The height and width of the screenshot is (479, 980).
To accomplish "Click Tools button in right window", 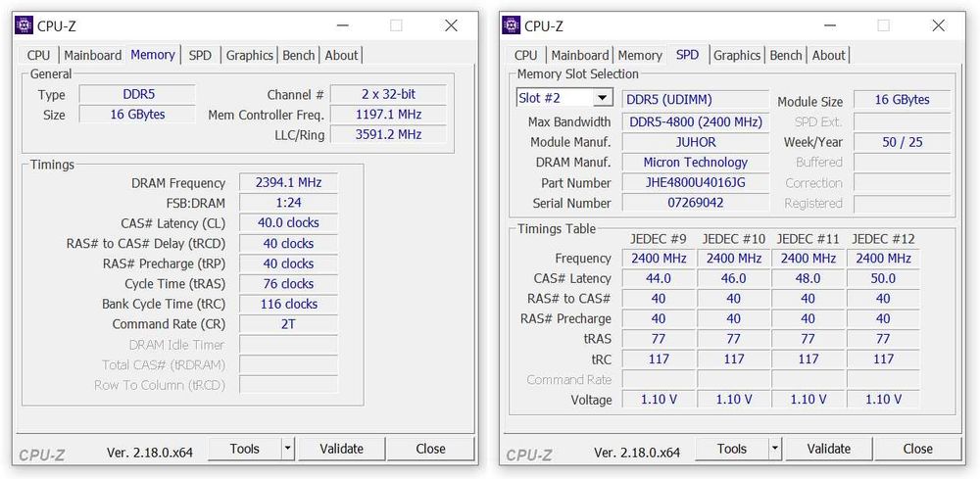I will coord(732,449).
